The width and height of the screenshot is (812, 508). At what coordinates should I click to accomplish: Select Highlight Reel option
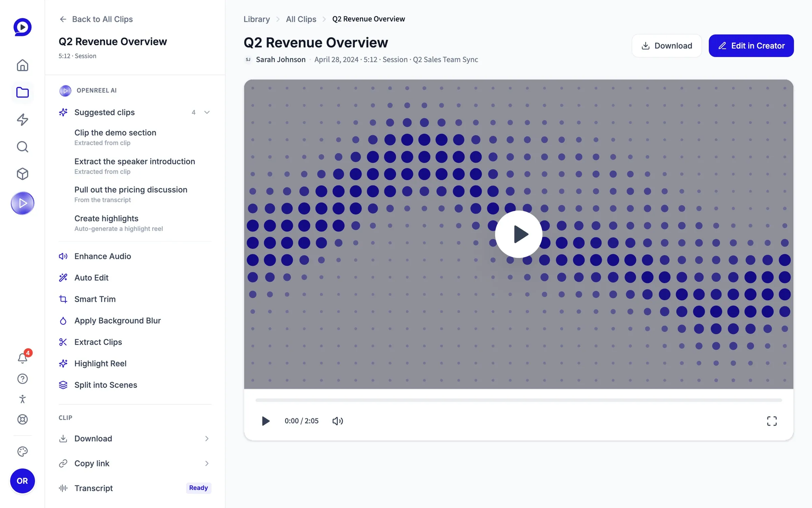[135, 363]
